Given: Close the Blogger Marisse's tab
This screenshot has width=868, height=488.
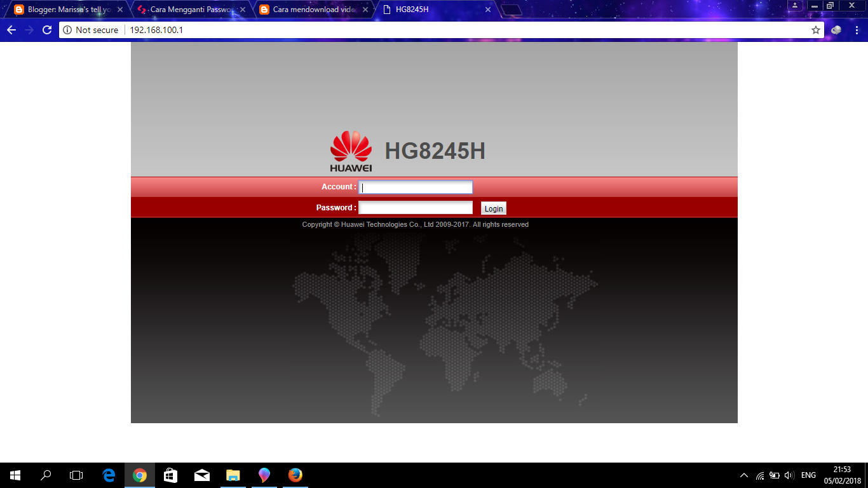Looking at the screenshot, I should coord(120,10).
